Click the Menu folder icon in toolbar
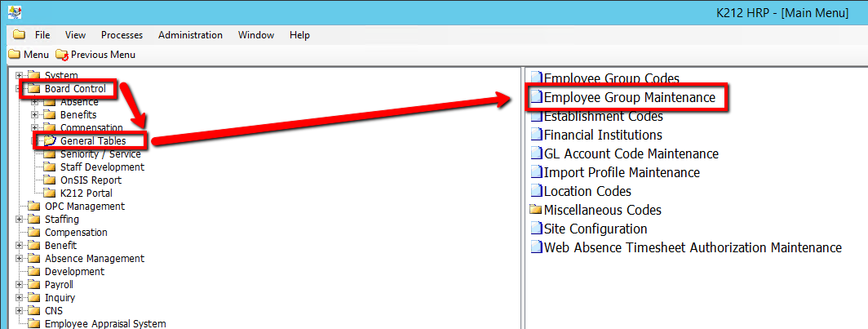The image size is (868, 329). (14, 55)
